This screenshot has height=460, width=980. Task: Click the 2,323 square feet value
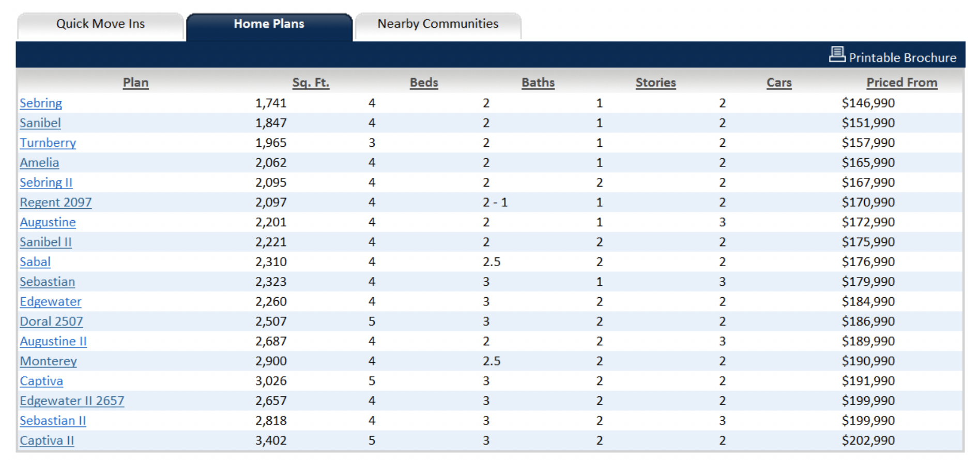[271, 282]
